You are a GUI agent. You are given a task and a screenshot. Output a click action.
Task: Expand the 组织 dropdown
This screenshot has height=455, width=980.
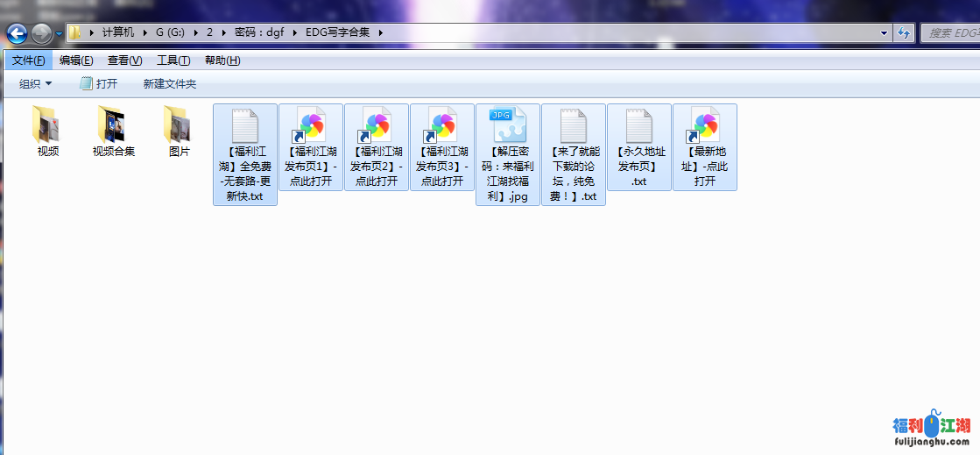36,84
